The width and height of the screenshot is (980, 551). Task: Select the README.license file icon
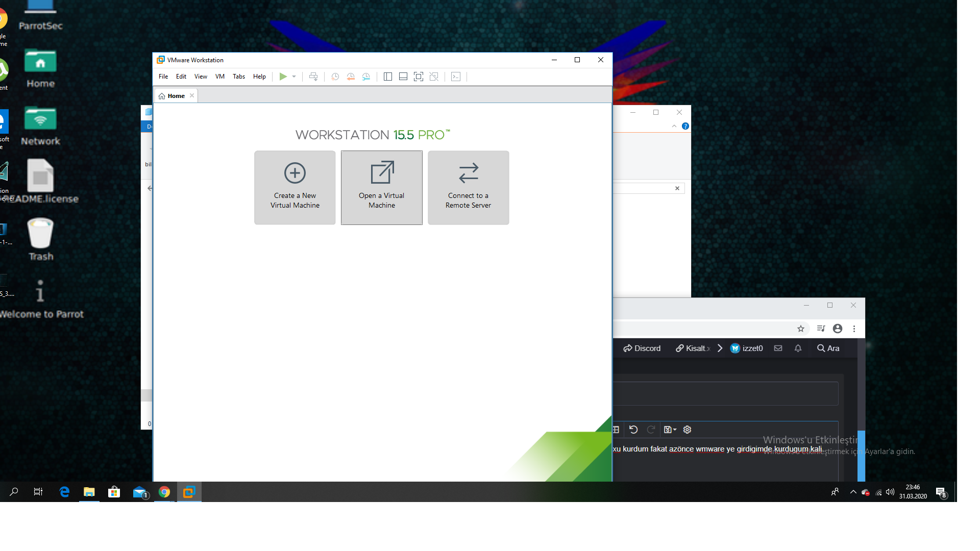point(41,181)
